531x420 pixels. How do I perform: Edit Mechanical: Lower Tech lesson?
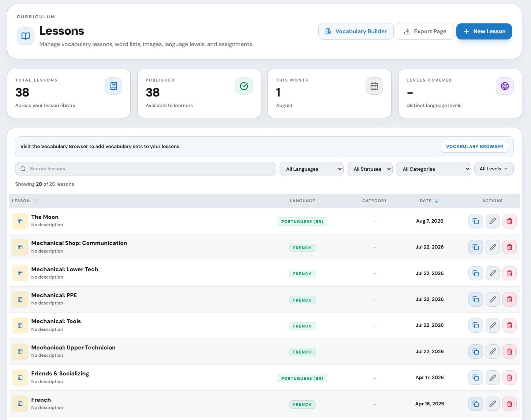coord(493,273)
